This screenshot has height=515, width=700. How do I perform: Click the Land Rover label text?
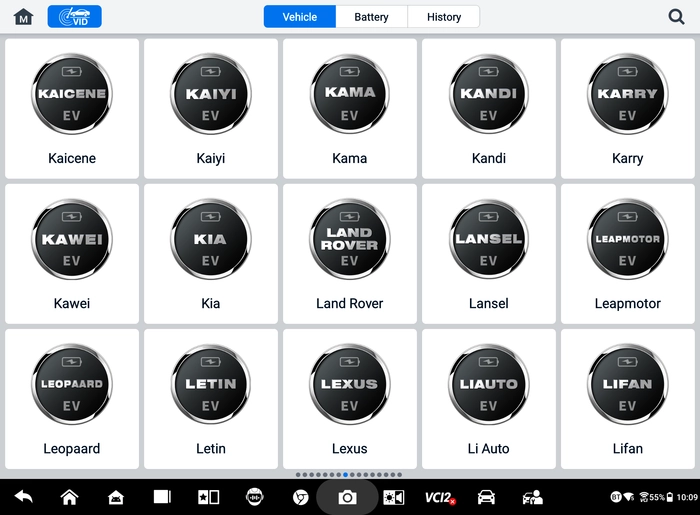350,303
